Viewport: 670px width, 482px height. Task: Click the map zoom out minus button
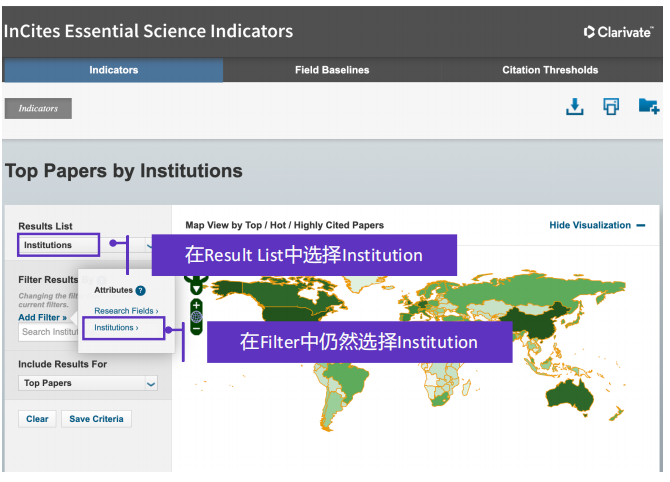point(196,328)
